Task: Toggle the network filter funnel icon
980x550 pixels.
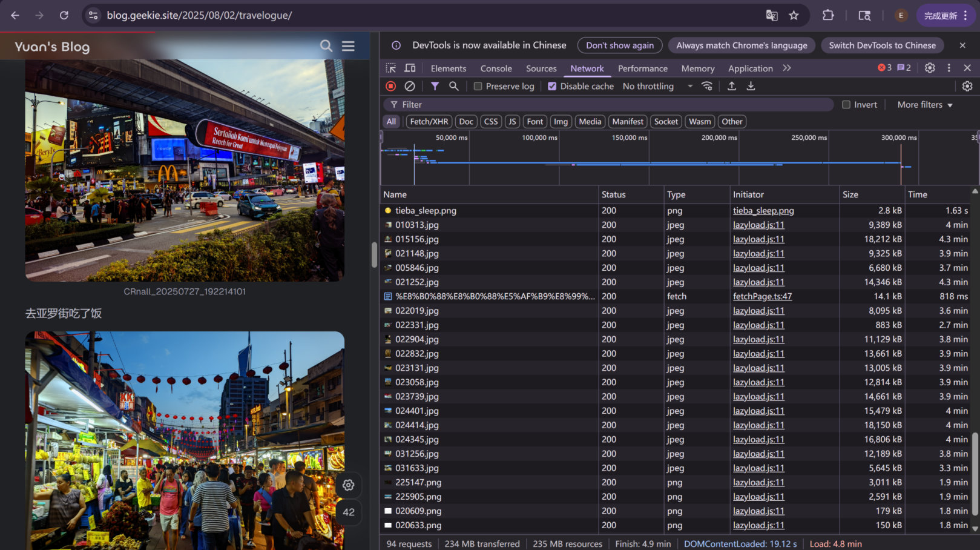Action: point(435,87)
